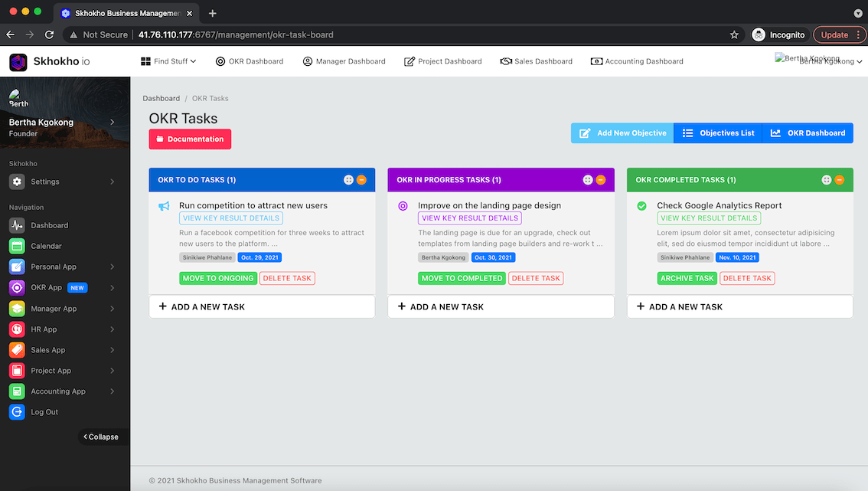Viewport: 868px width, 491px height.
Task: Add a new task in To Do column
Action: (262, 306)
